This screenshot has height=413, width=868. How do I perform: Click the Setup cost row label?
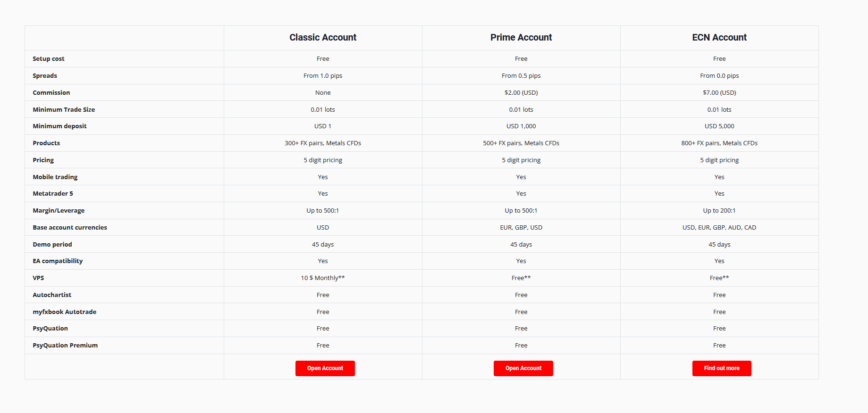[49, 58]
